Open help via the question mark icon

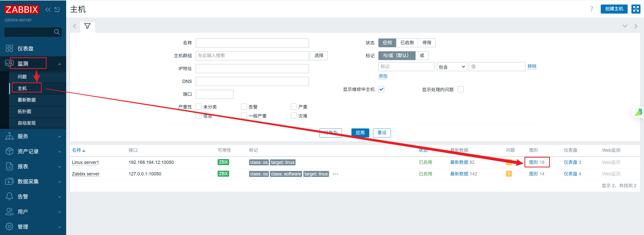592,9
